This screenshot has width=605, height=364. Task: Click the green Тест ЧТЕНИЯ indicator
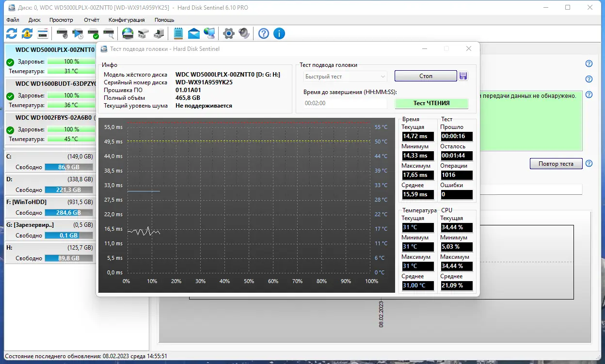(x=431, y=103)
